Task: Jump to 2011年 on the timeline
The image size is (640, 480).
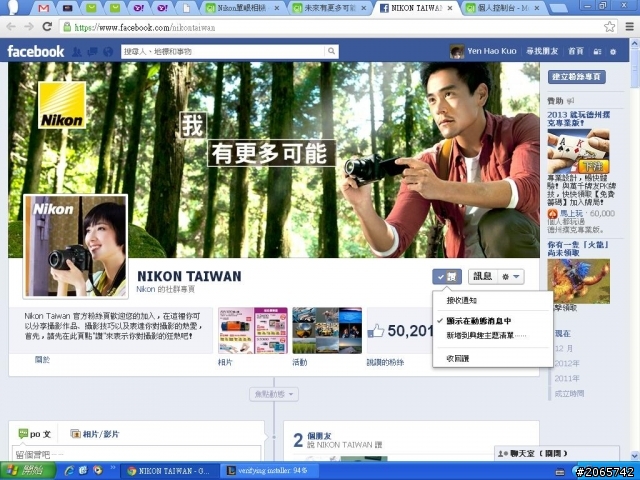Action: click(x=567, y=378)
